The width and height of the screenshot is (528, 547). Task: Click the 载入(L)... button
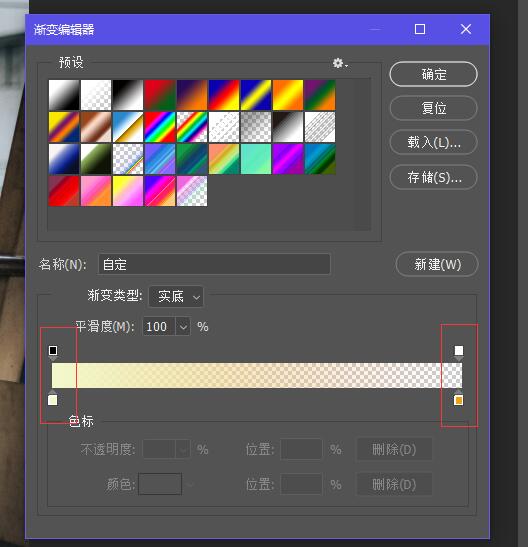click(x=433, y=142)
